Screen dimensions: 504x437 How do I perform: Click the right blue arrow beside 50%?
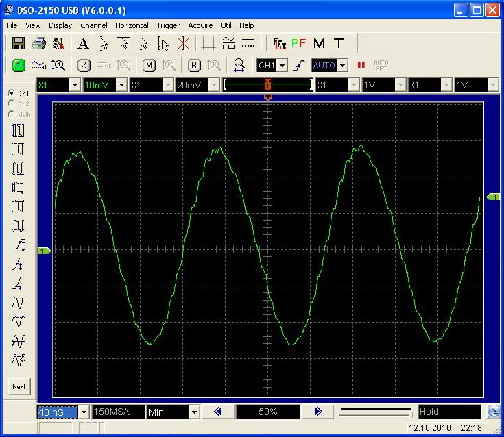point(317,412)
